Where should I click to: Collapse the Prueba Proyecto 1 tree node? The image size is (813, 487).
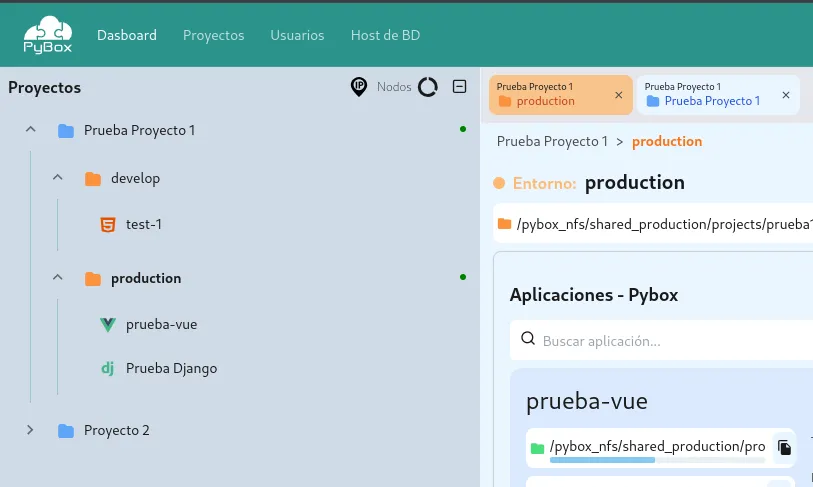click(31, 129)
